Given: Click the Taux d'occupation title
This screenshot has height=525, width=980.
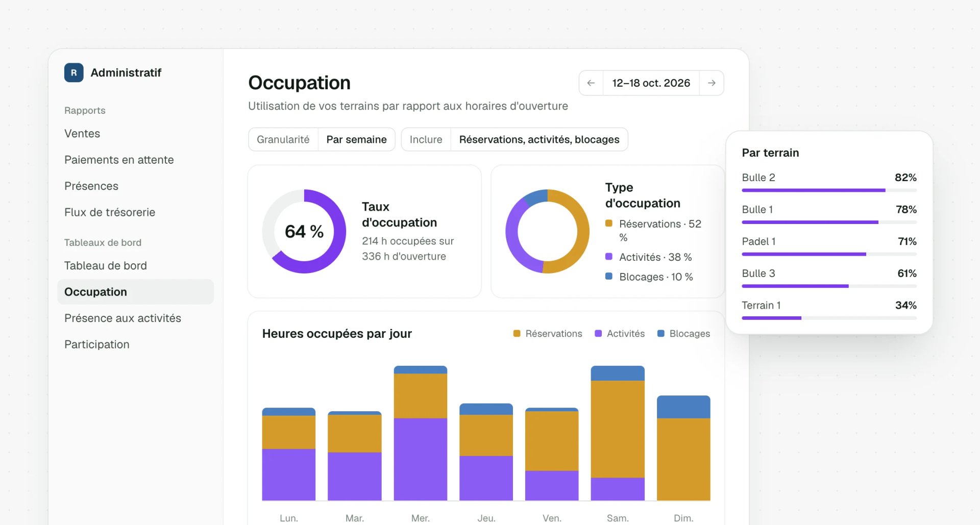Looking at the screenshot, I should point(399,214).
